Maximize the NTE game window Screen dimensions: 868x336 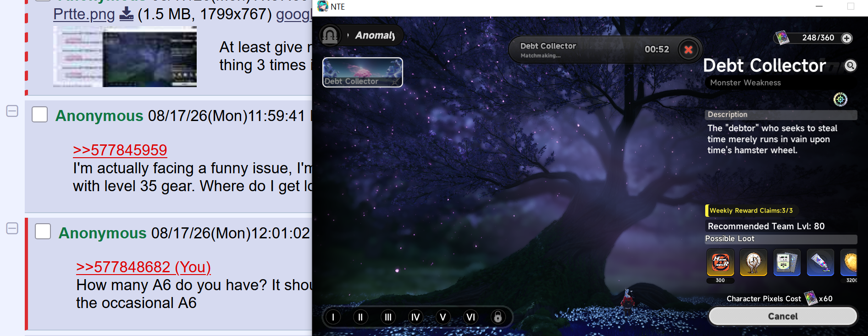coord(851,6)
